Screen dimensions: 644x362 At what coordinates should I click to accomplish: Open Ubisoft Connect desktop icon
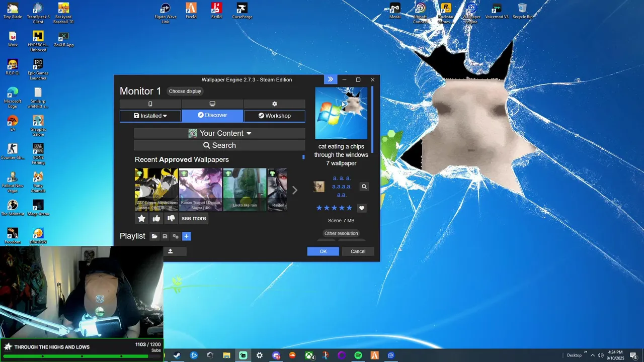pyautogui.click(x=420, y=13)
